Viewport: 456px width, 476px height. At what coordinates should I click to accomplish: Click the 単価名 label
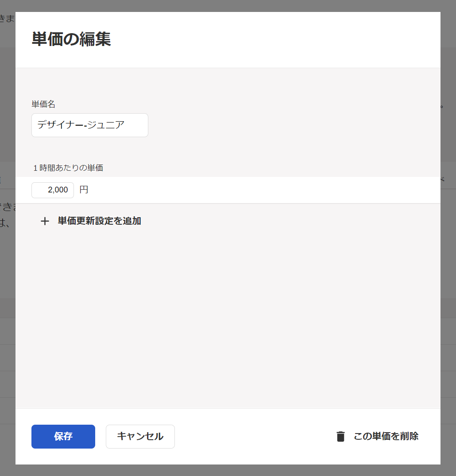tap(43, 104)
